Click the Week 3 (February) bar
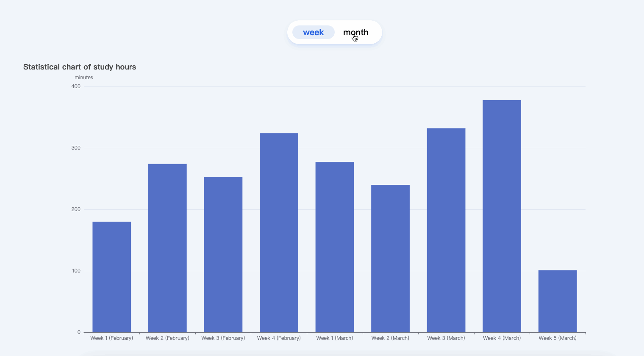Image resolution: width=644 pixels, height=356 pixels. (x=223, y=254)
